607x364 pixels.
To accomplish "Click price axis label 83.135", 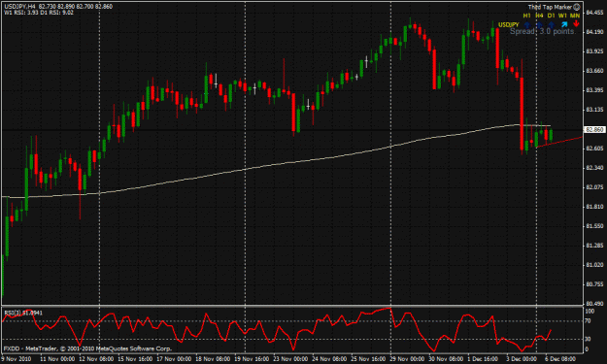I will click(x=594, y=110).
